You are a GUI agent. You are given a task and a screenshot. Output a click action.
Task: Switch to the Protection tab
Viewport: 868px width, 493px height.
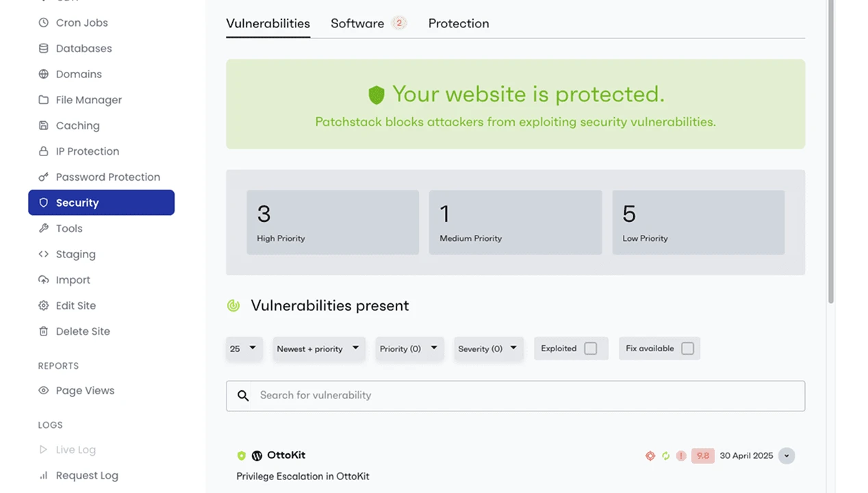tap(459, 23)
